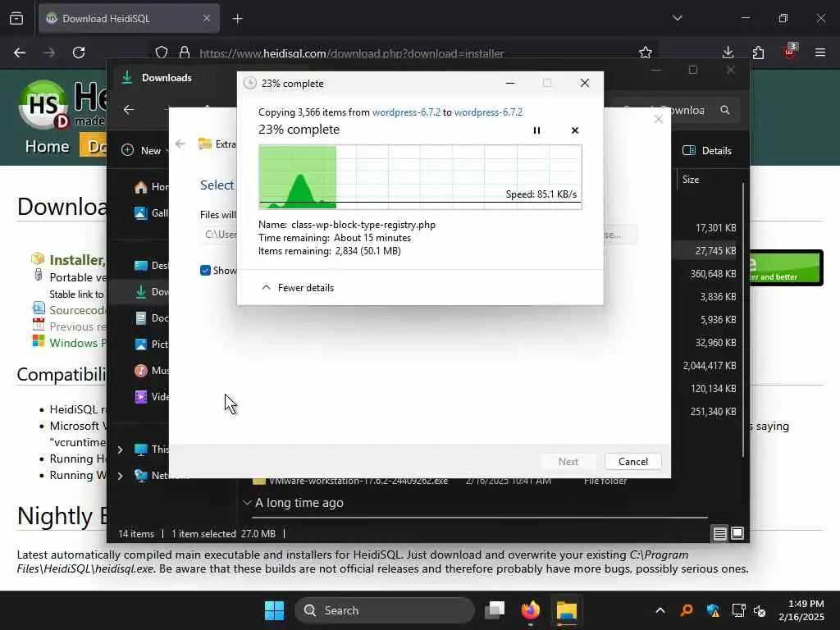Open the Firefox downloads panel

728,52
